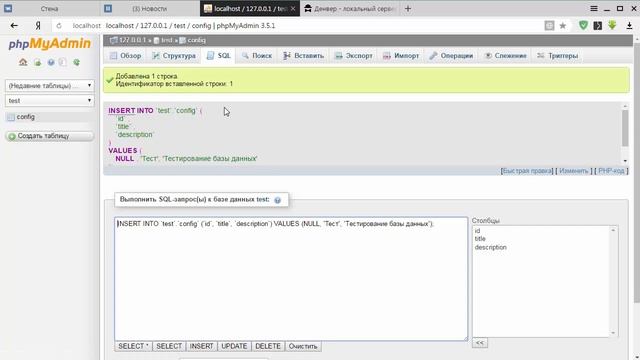Click the dark extension icon next to shield

coord(598,25)
